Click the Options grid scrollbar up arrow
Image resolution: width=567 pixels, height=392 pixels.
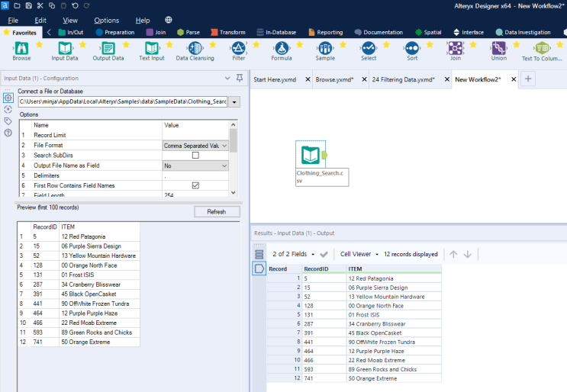pyautogui.click(x=234, y=124)
